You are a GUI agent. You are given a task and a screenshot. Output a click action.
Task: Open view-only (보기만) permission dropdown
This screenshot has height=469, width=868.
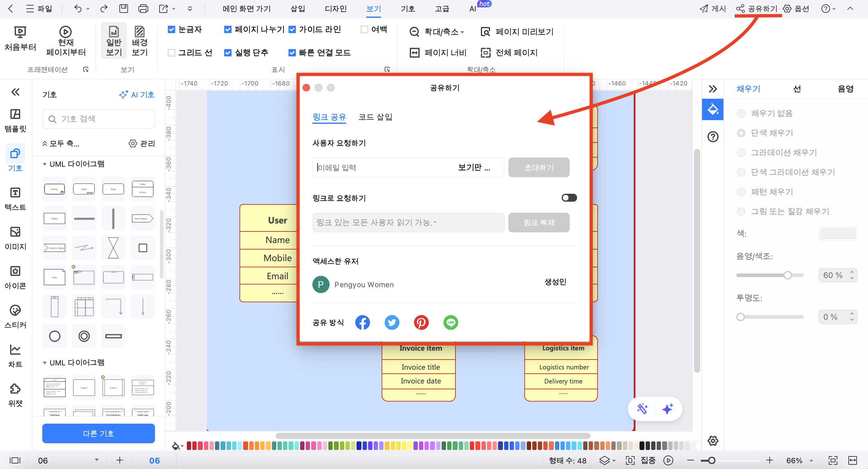(x=474, y=167)
